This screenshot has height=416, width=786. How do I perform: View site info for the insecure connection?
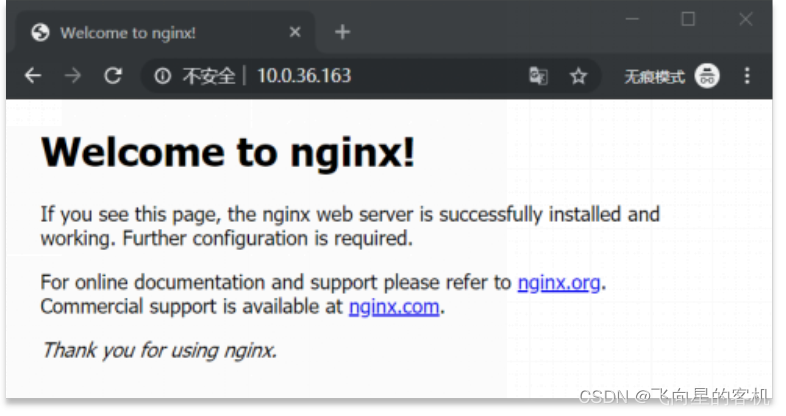click(162, 76)
